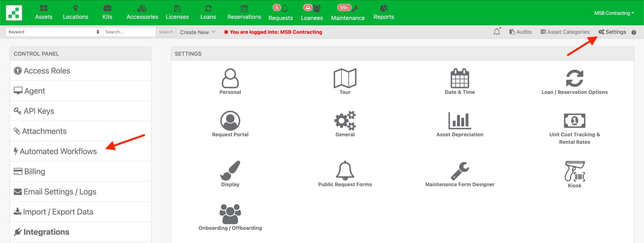Open Email Settings / Logs

80,192
